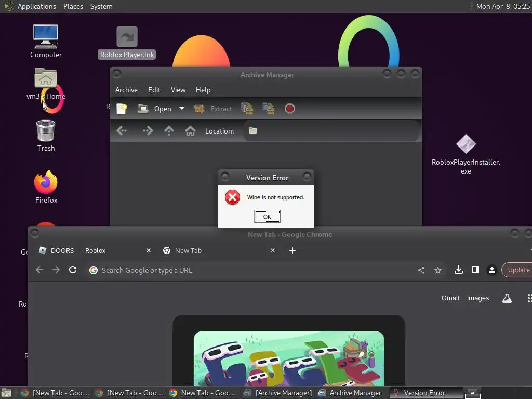Click the new archive icon in Archive Manager
Image resolution: width=532 pixels, height=399 pixels.
[122, 109]
